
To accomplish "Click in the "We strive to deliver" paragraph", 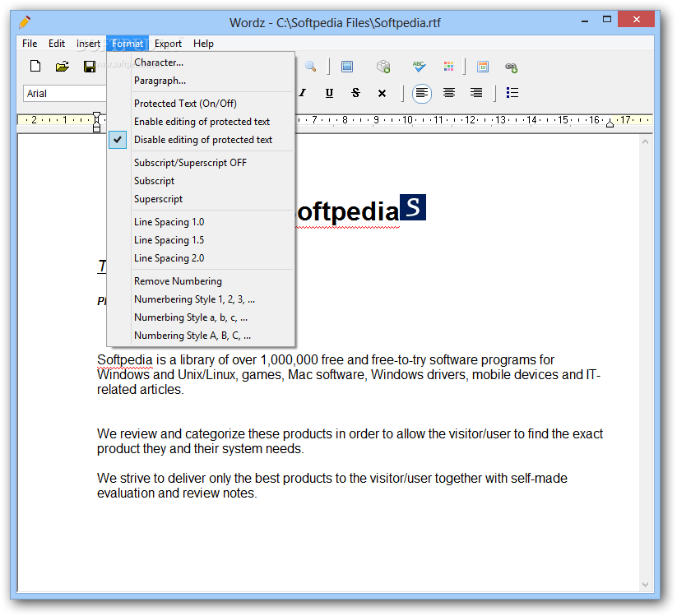I will tap(332, 485).
